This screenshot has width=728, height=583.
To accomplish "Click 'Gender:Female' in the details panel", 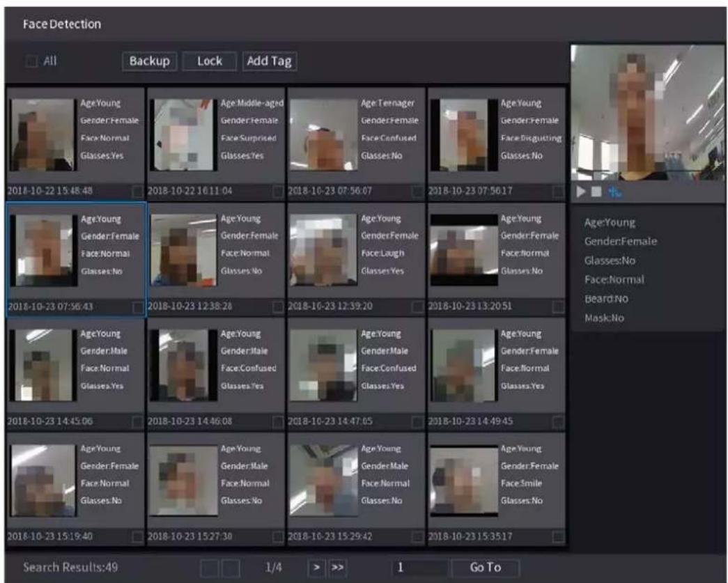I will tap(621, 242).
